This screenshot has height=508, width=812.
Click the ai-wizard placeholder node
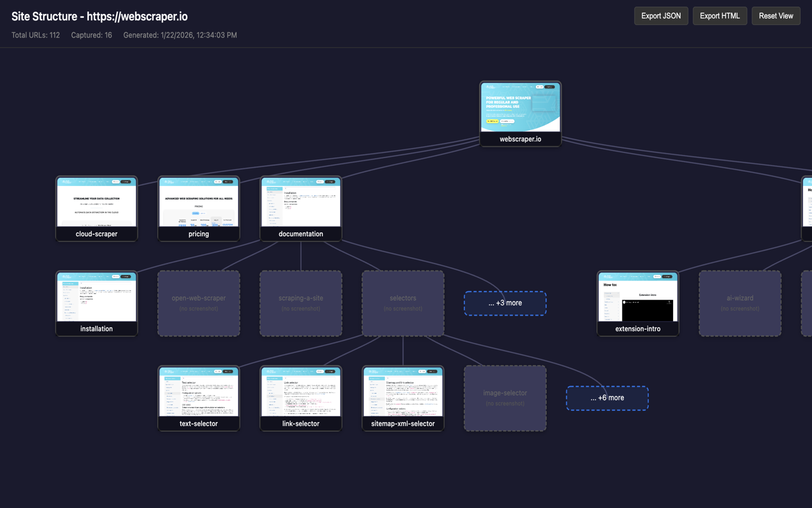740,304
